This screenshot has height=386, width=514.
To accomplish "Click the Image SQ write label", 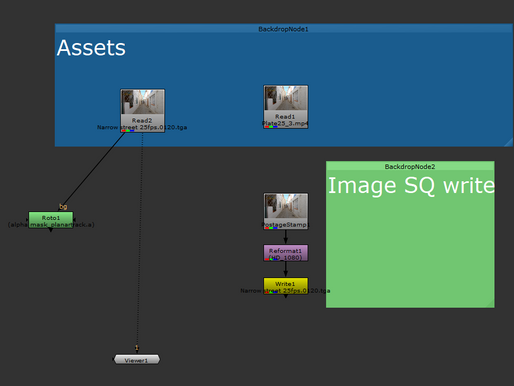I will coord(411,185).
